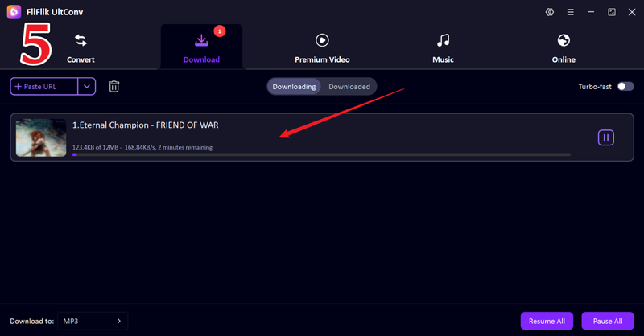The width and height of the screenshot is (644, 336).
Task: Switch to the Music tab
Action: (444, 47)
